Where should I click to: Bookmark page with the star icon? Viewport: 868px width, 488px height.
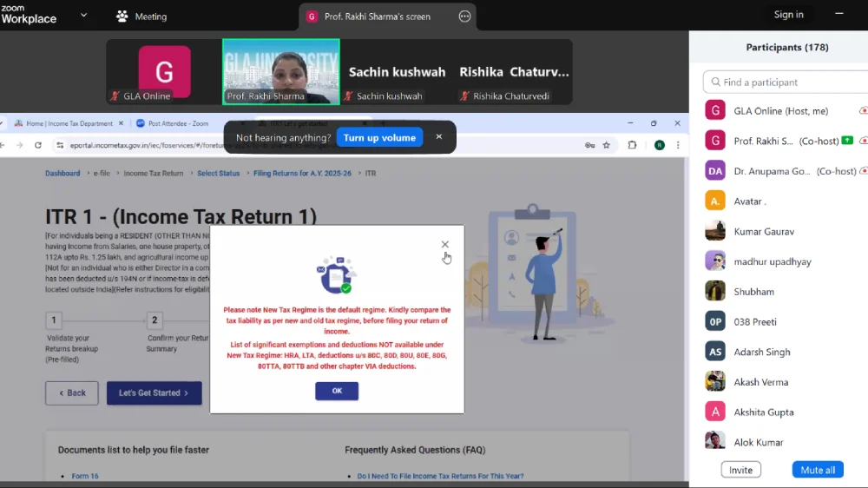(x=607, y=145)
